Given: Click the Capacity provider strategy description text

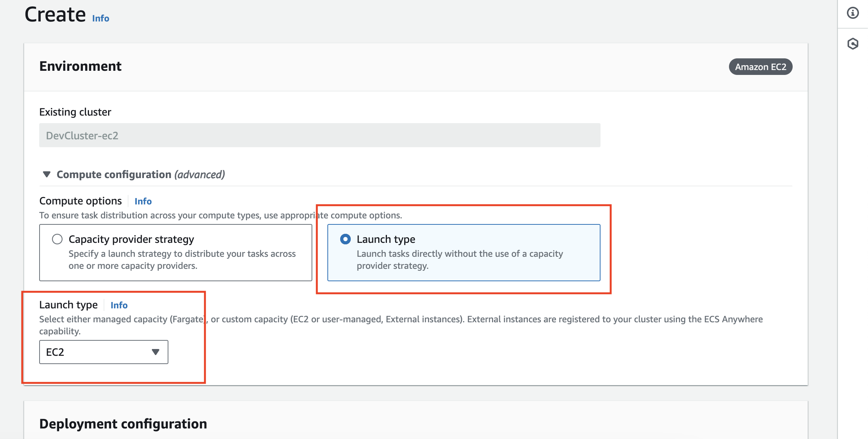Looking at the screenshot, I should (182, 260).
